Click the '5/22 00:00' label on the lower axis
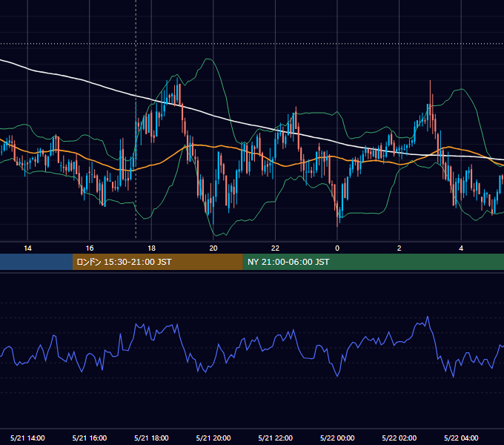504x445 pixels. 337,438
